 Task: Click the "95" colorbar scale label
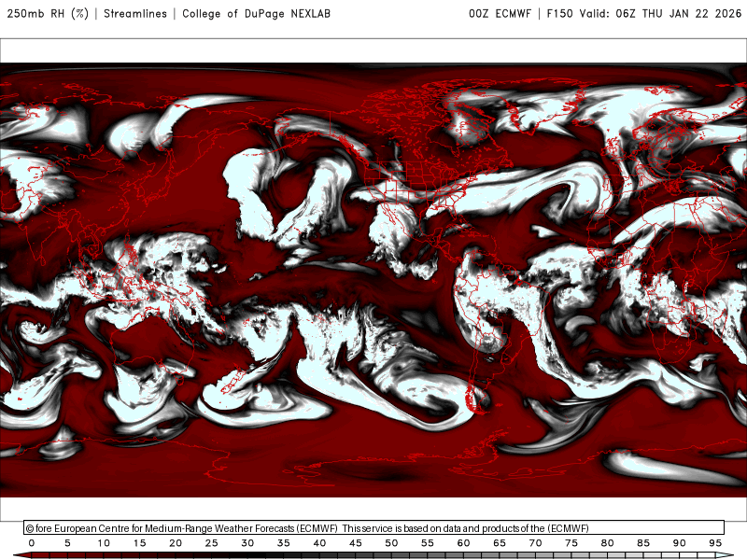click(x=715, y=543)
